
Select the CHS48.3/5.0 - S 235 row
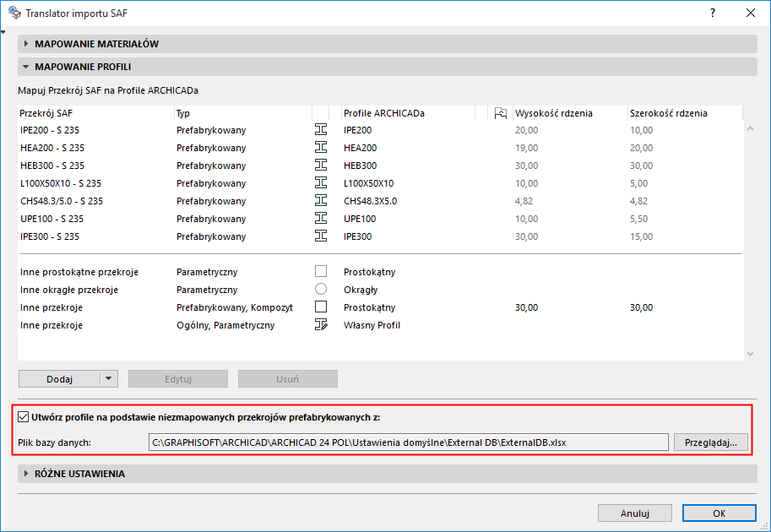380,201
